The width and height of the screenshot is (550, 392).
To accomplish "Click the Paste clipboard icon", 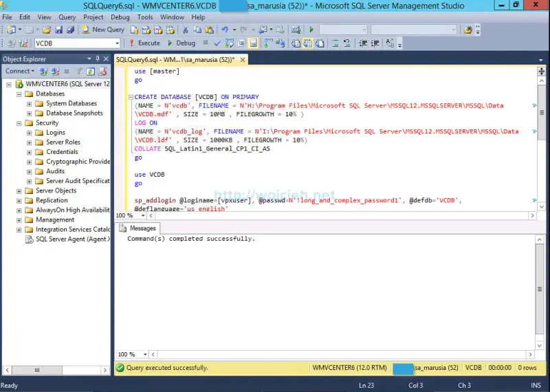I will (x=209, y=30).
